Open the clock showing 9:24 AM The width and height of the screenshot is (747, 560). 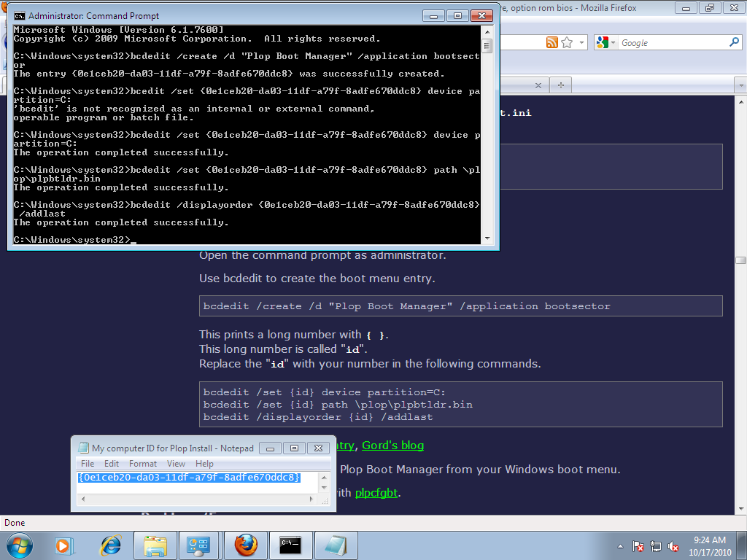[709, 546]
